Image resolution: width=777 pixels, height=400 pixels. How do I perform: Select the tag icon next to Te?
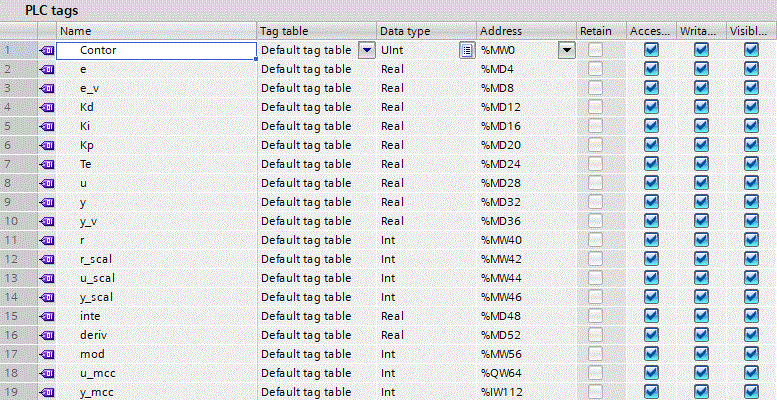[47, 164]
